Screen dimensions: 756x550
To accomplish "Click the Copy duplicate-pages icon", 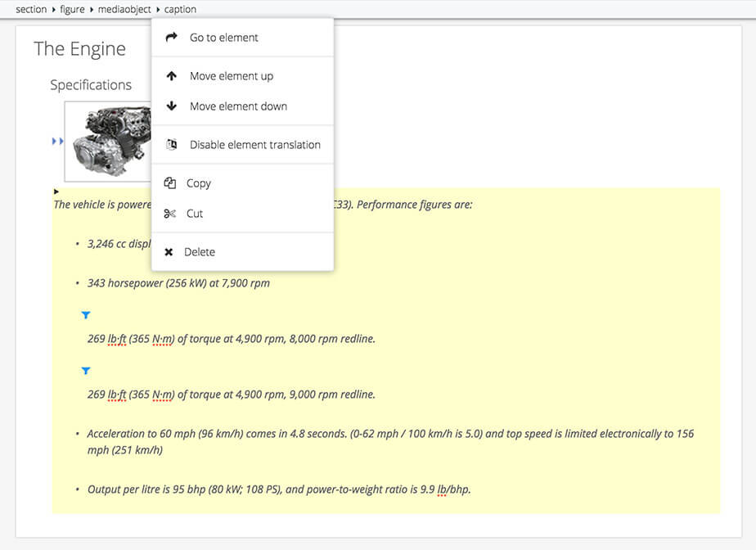I will tap(170, 183).
